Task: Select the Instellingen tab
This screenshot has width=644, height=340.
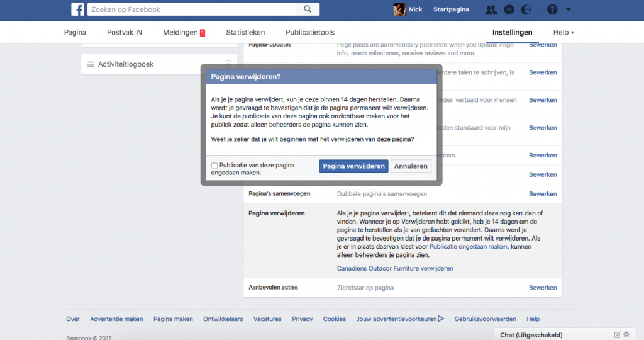Action: pos(512,33)
